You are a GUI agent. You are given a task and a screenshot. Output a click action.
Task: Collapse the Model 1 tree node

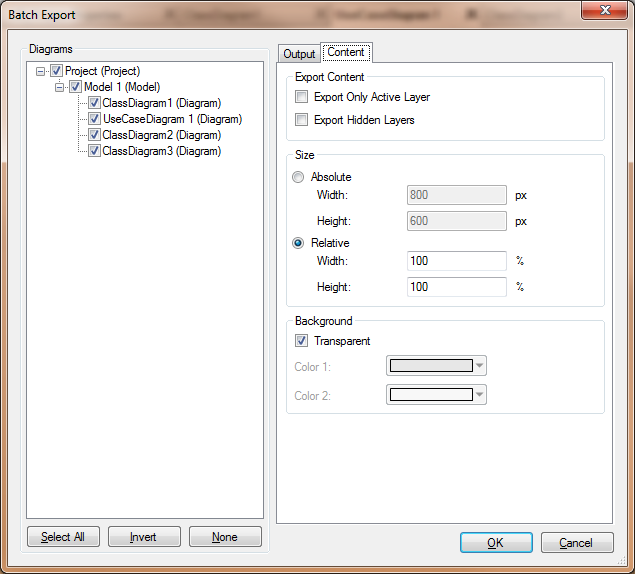tap(60, 87)
